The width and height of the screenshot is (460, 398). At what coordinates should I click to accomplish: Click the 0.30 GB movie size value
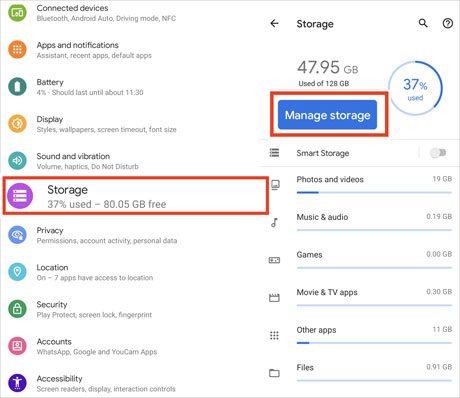pyautogui.click(x=439, y=292)
